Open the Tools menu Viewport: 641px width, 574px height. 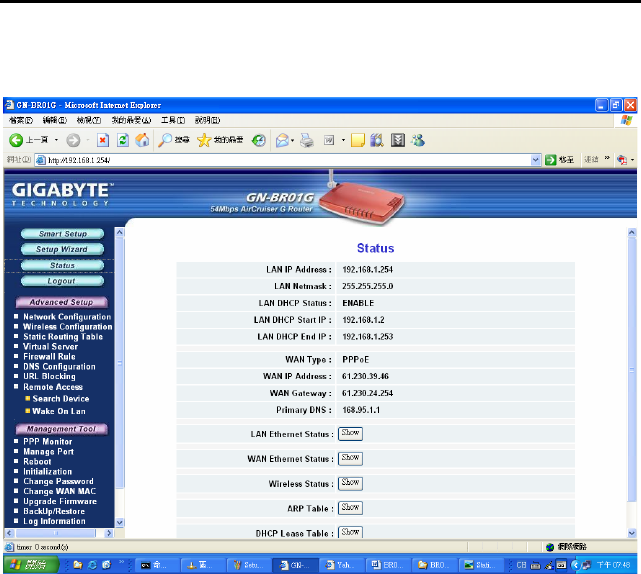[x=173, y=120]
